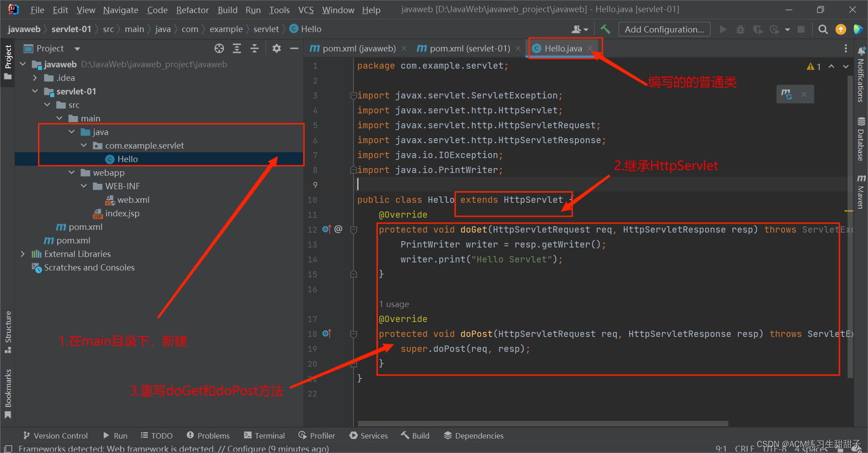The width and height of the screenshot is (868, 453).
Task: Open Project panel settings gear
Action: [277, 48]
